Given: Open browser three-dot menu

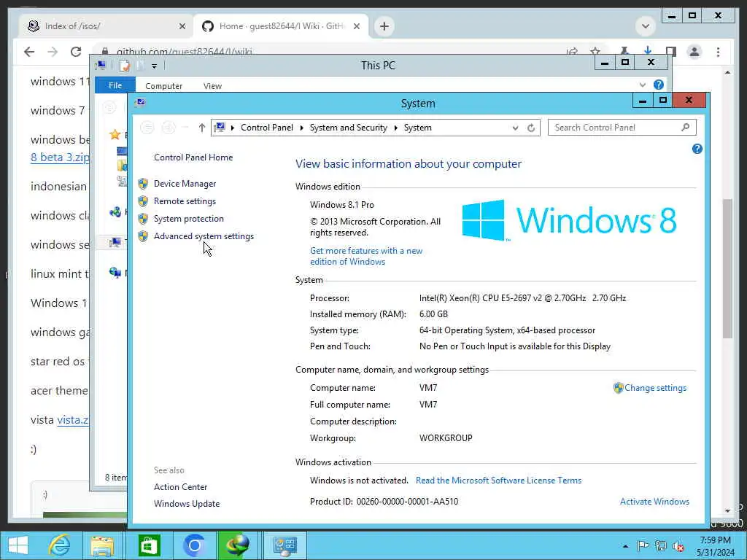Looking at the screenshot, I should (x=718, y=52).
